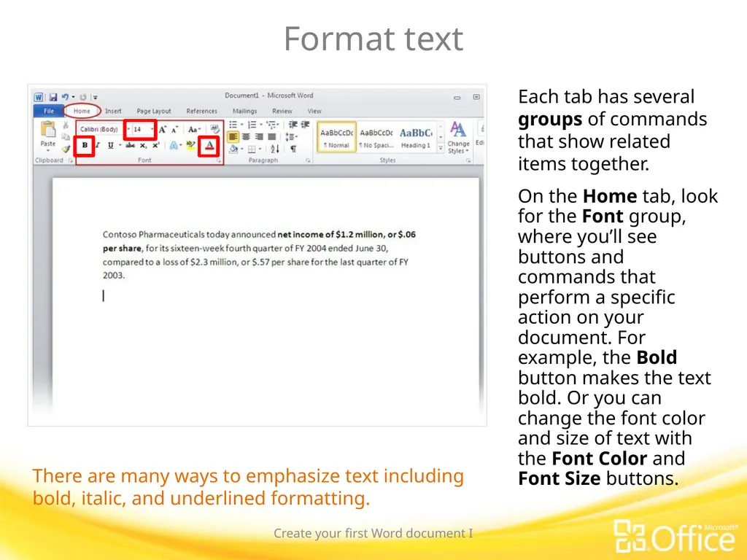Click the Show/Hide paragraph marks icon
The image size is (747, 560).
[x=293, y=149]
